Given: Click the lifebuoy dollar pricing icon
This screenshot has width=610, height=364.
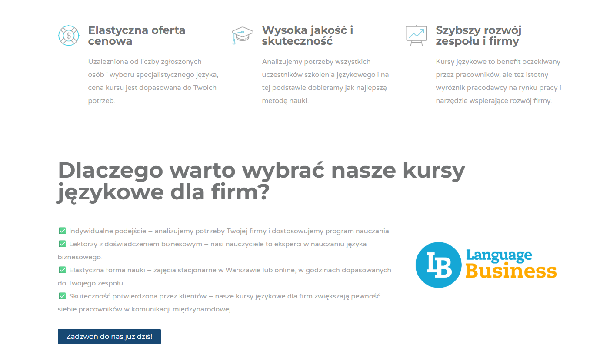Looking at the screenshot, I should point(68,36).
